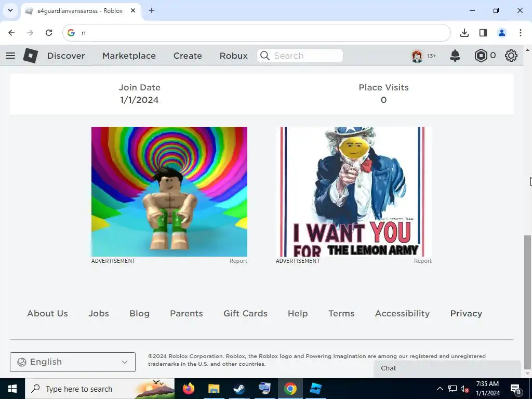Viewport: 532px width, 399px height.
Task: Open the Help footer link
Action: [298, 313]
